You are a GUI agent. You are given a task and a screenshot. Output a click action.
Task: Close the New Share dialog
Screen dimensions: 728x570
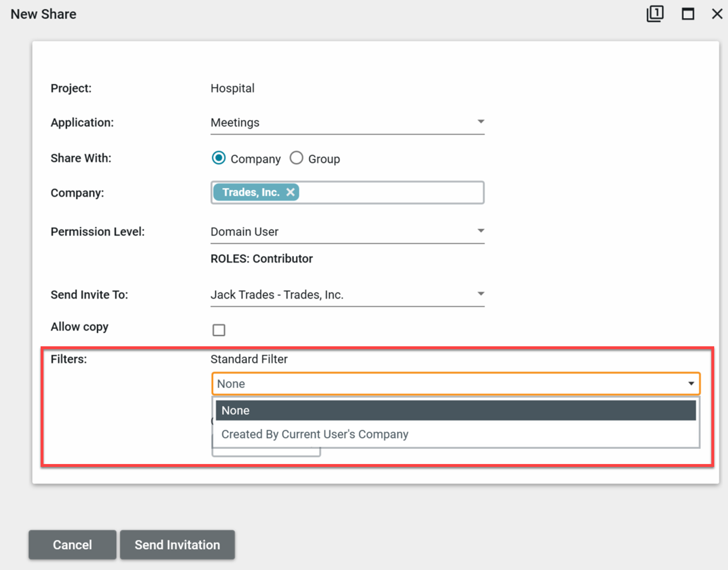coord(717,14)
